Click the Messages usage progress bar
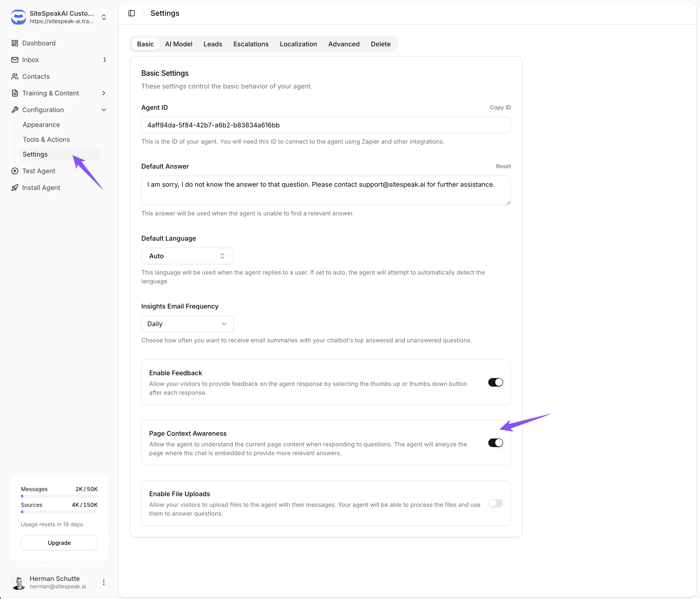Screen dimensions: 700x599 pyautogui.click(x=59, y=496)
